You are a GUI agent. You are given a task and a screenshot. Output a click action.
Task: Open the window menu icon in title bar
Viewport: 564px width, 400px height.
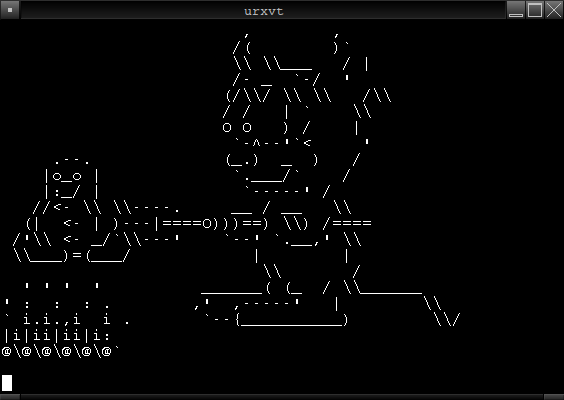(x=10, y=10)
